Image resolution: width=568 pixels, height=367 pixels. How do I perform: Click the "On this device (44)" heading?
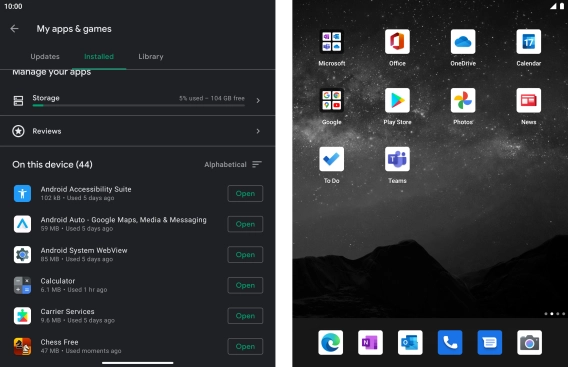coord(53,164)
